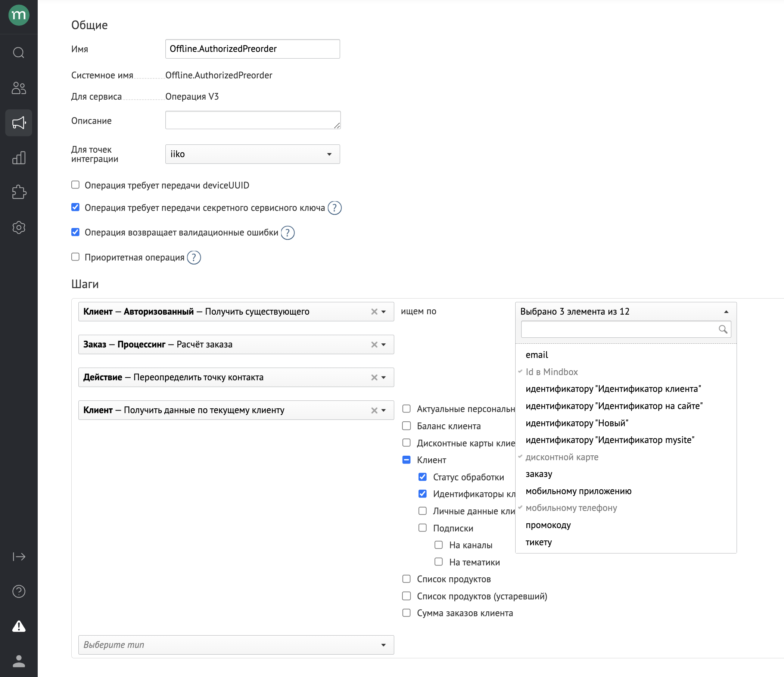Select заказу option in list
This screenshot has height=677, width=784.
tap(626, 474)
